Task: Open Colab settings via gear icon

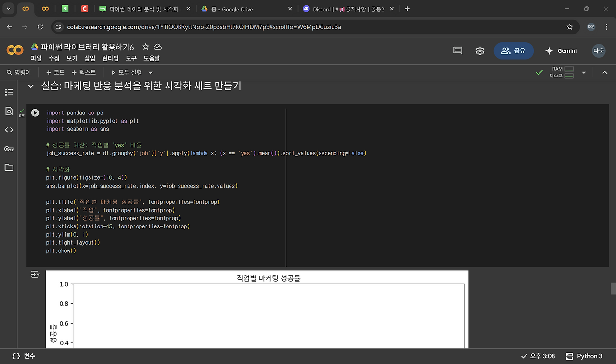Action: point(480,50)
